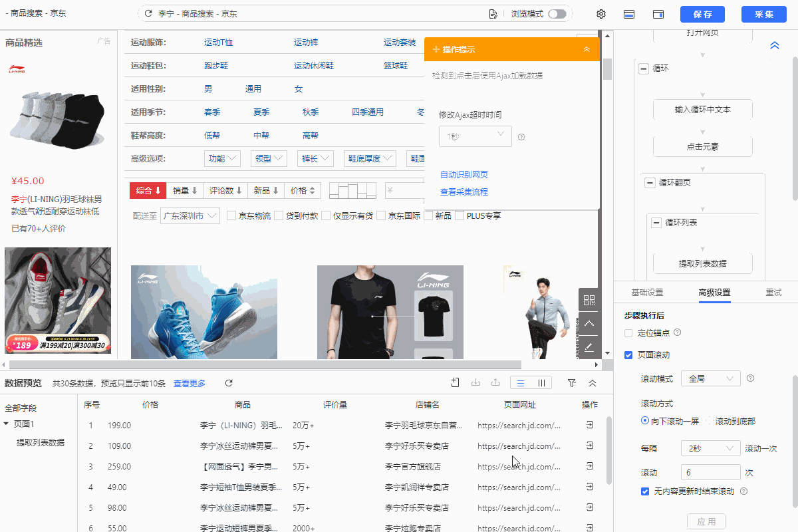The width and height of the screenshot is (798, 532).
Task: Click the action icon for row 4 (49.00)
Action: (x=589, y=487)
